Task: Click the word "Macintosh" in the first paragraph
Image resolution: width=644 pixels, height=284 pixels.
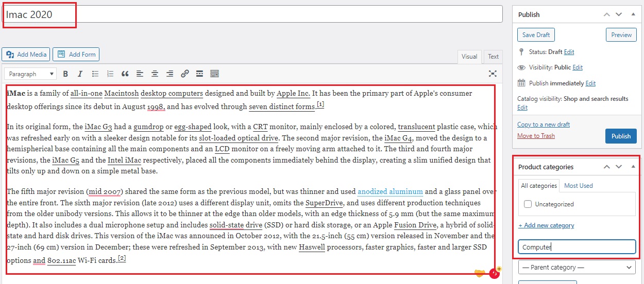Action: point(122,94)
